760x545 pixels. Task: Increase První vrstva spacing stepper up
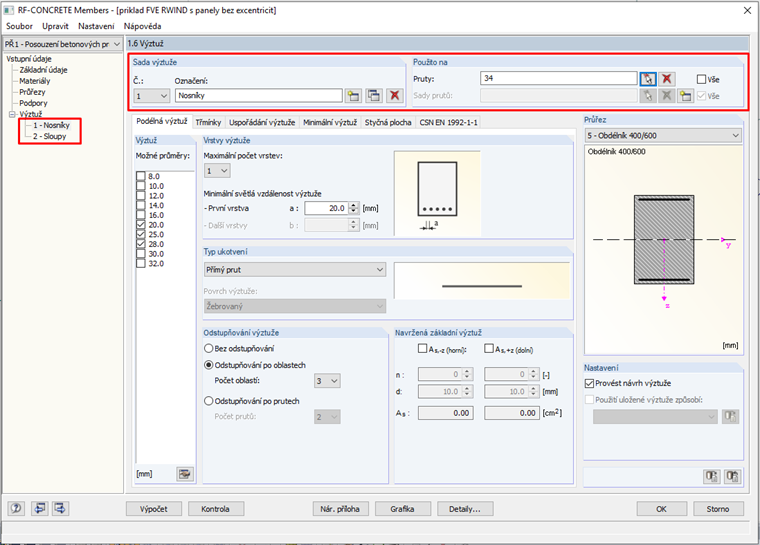tap(354, 205)
